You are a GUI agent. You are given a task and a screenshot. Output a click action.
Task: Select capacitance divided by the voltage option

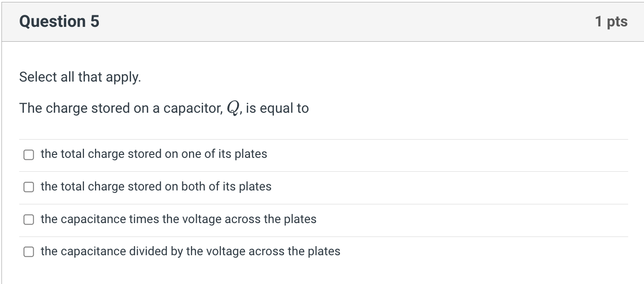click(28, 251)
